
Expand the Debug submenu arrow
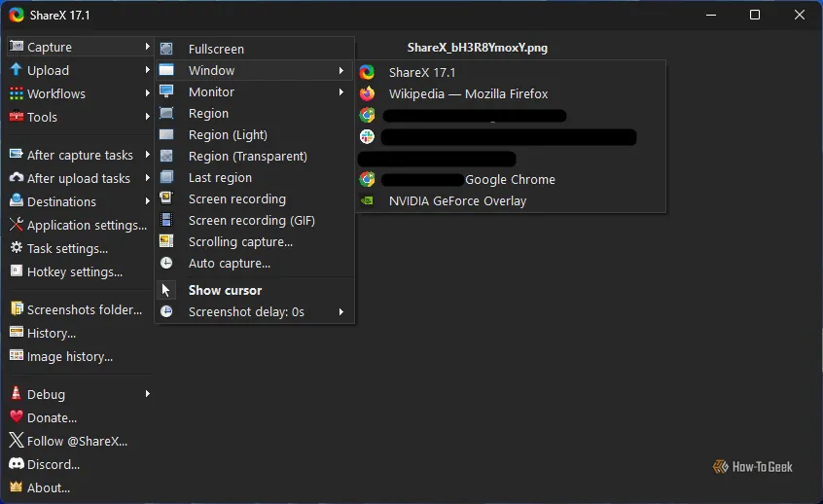pos(148,394)
